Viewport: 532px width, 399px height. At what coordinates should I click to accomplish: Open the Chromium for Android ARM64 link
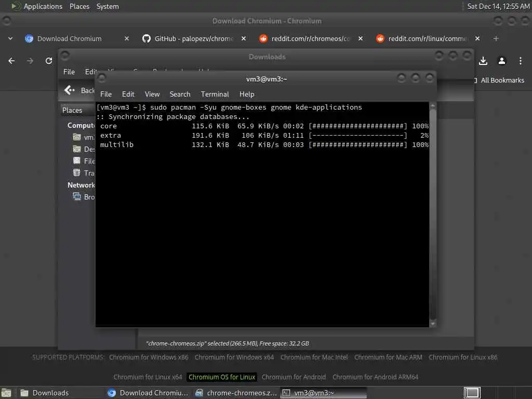tap(375, 377)
